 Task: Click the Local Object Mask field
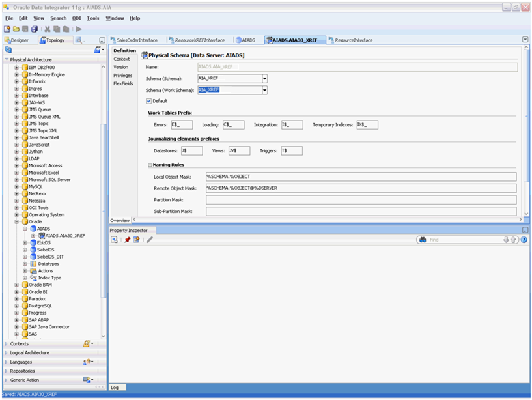(361, 177)
